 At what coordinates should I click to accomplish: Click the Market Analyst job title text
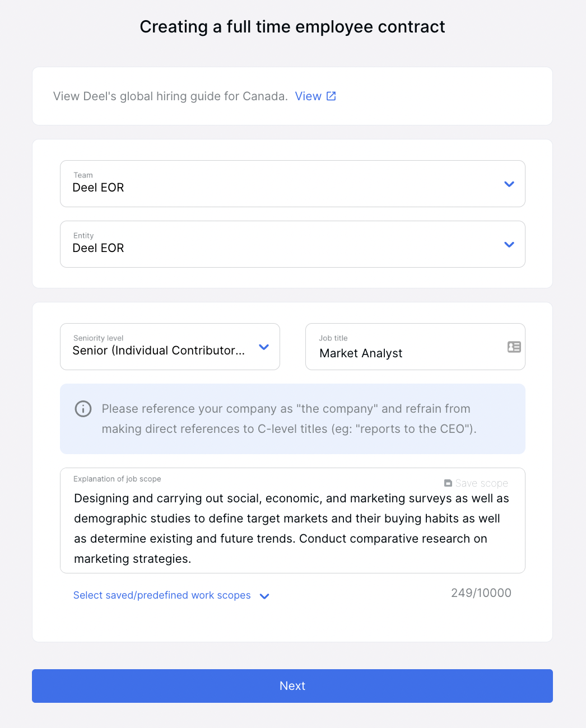(361, 353)
